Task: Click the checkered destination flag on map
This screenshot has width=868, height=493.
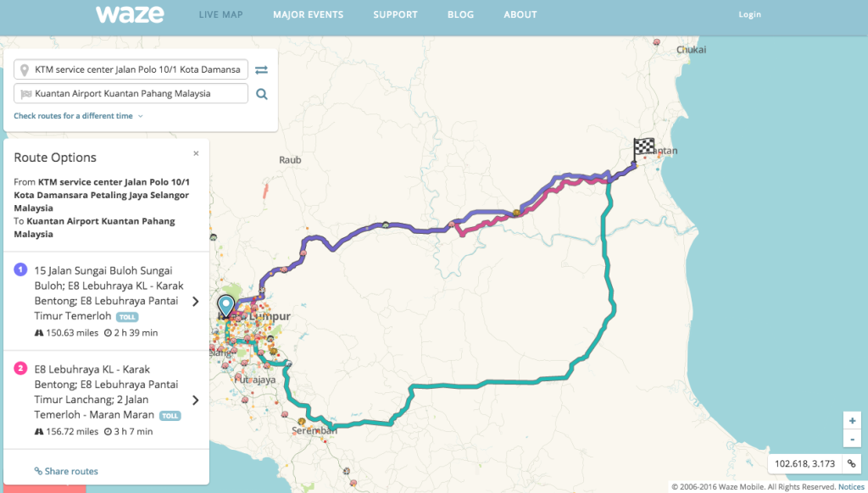Action: pos(643,150)
